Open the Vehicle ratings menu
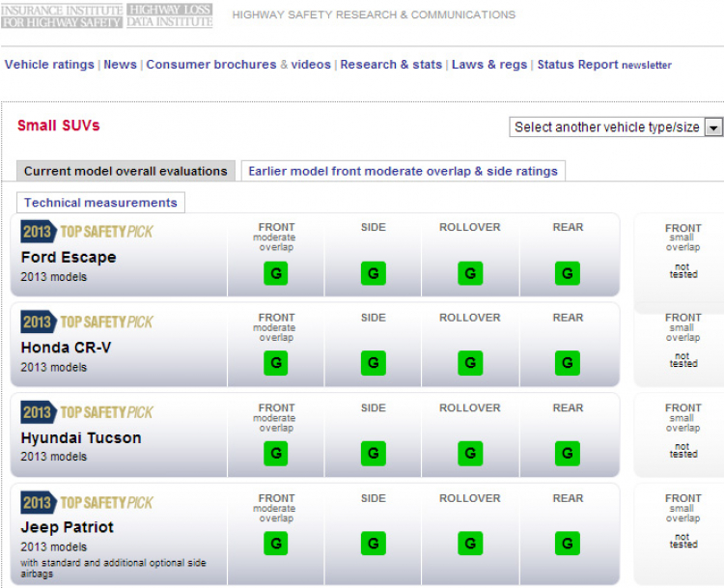Image resolution: width=724 pixels, height=588 pixels. tap(49, 65)
